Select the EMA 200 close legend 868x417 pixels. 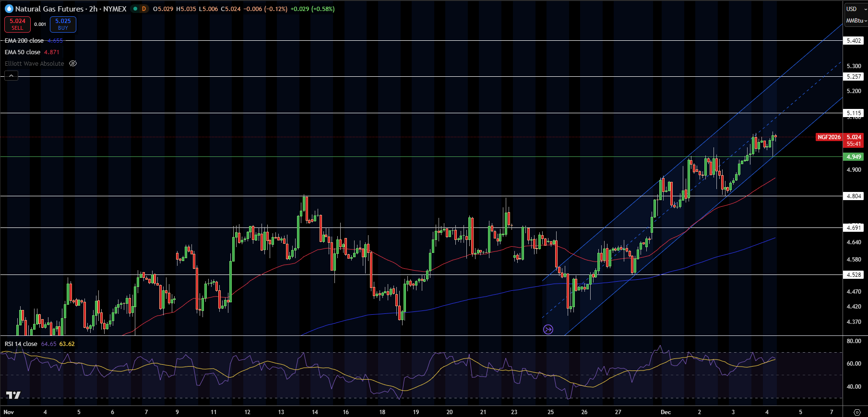(24, 41)
